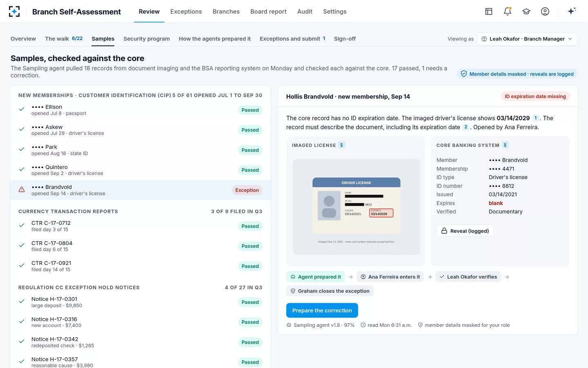This screenshot has height=368, width=588.
Task: Click the person icon in Ana Ferreira step
Action: pyautogui.click(x=363, y=277)
